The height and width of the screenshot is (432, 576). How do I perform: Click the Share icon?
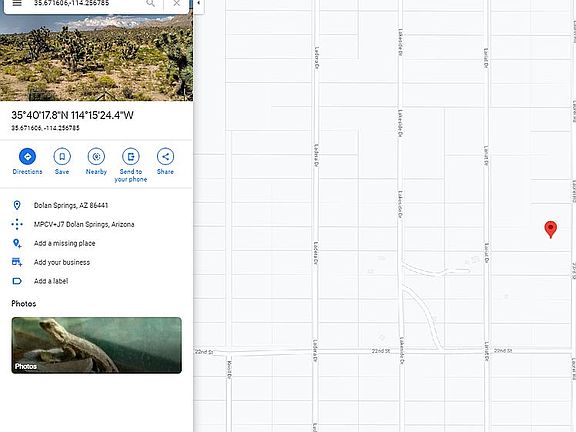(x=165, y=156)
